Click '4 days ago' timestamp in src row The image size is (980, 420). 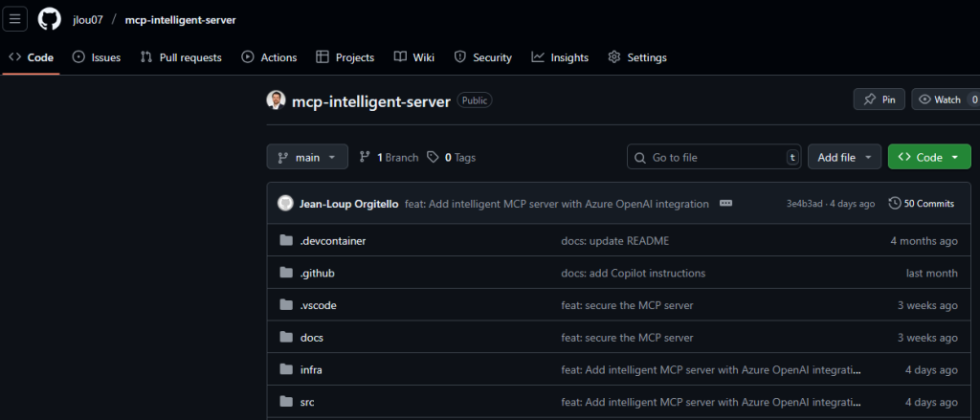pyautogui.click(x=931, y=402)
